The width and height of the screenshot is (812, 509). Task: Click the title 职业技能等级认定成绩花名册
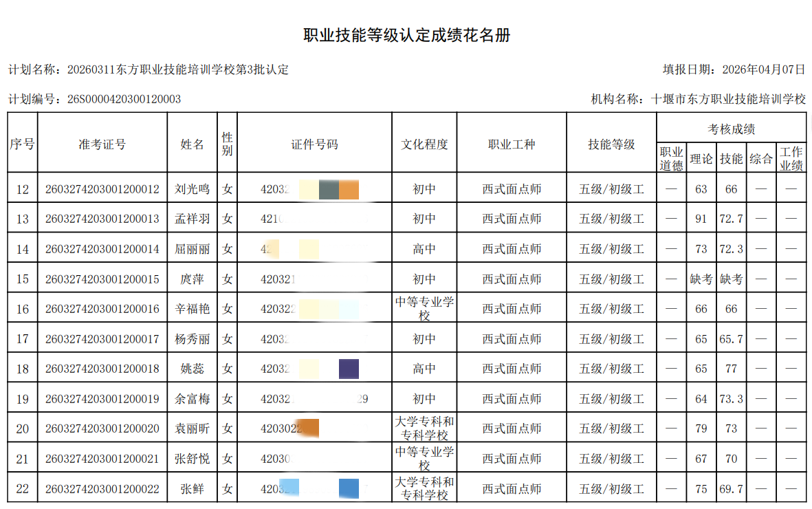pyautogui.click(x=406, y=36)
